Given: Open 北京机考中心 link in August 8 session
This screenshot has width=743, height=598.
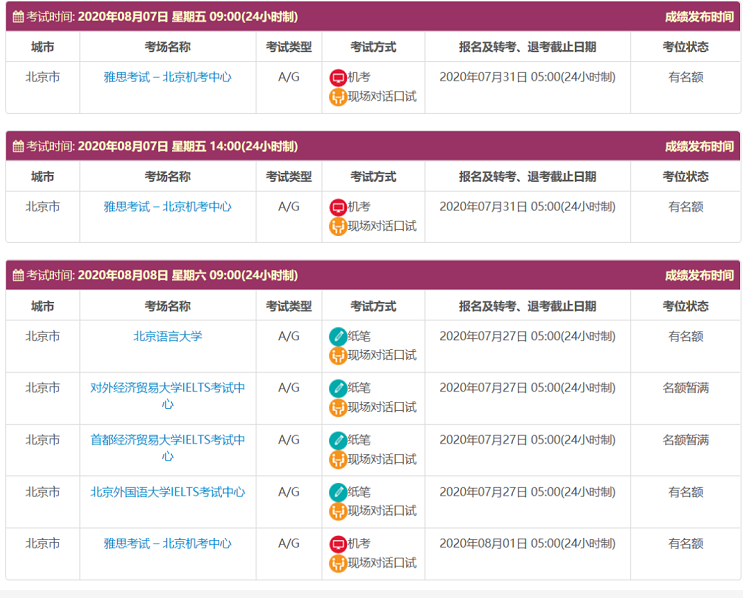Looking at the screenshot, I should coord(167,544).
